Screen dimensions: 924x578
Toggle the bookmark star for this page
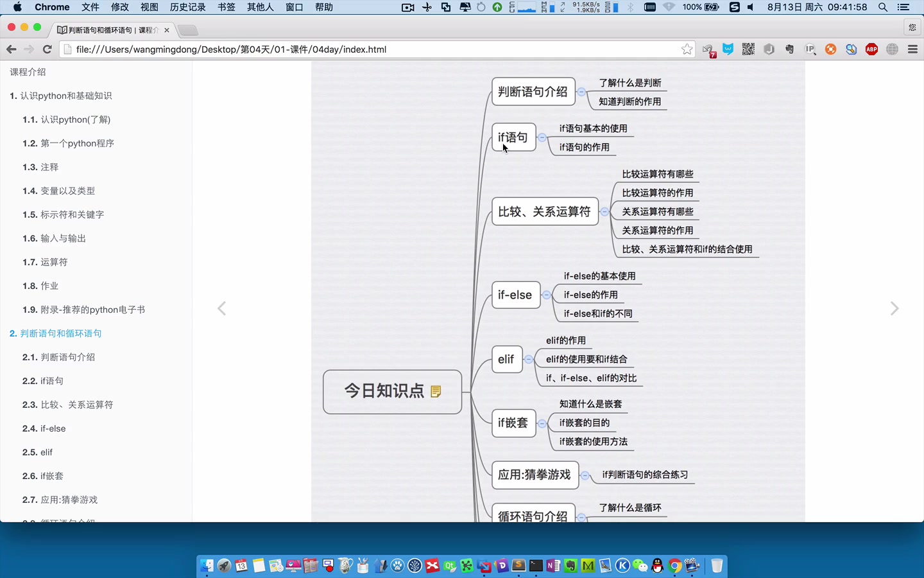[x=687, y=49]
